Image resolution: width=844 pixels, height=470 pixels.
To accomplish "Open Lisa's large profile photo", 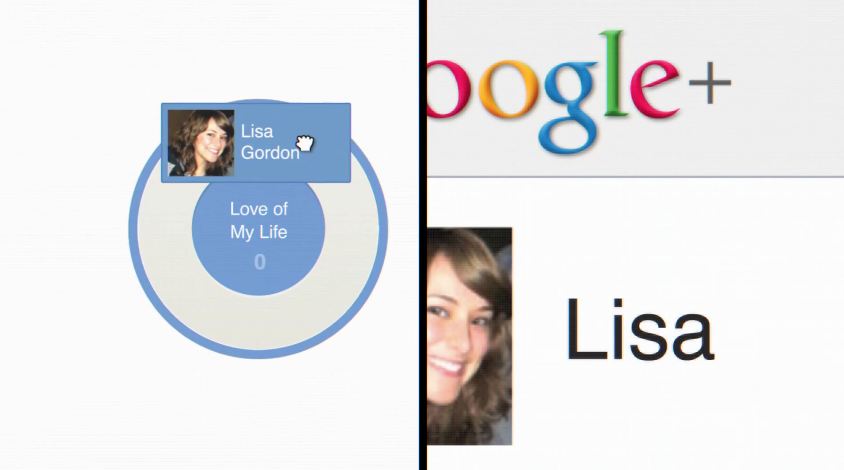I will point(469,336).
